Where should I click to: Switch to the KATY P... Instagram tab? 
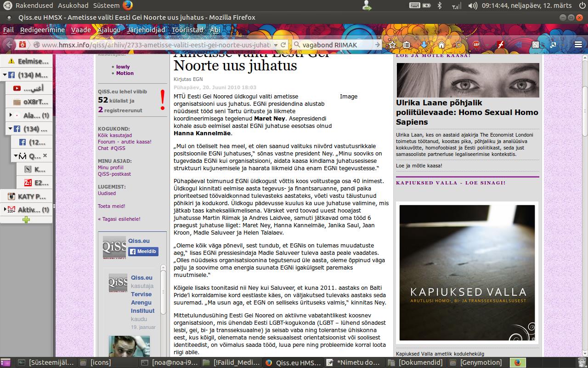tap(27, 196)
